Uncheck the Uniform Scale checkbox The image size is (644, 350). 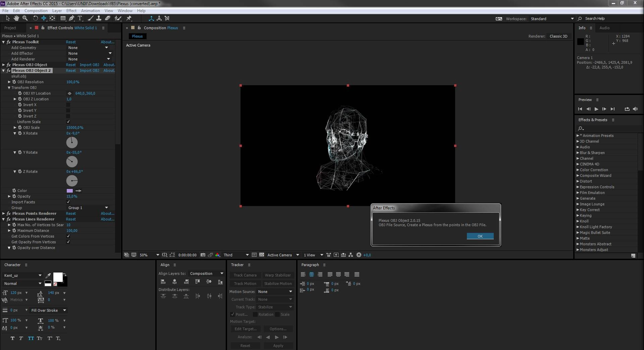68,122
